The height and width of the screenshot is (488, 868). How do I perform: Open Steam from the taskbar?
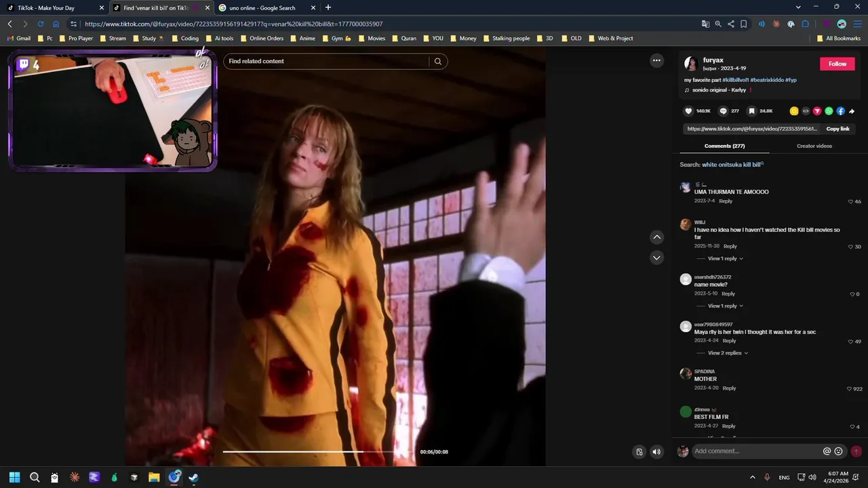(193, 477)
